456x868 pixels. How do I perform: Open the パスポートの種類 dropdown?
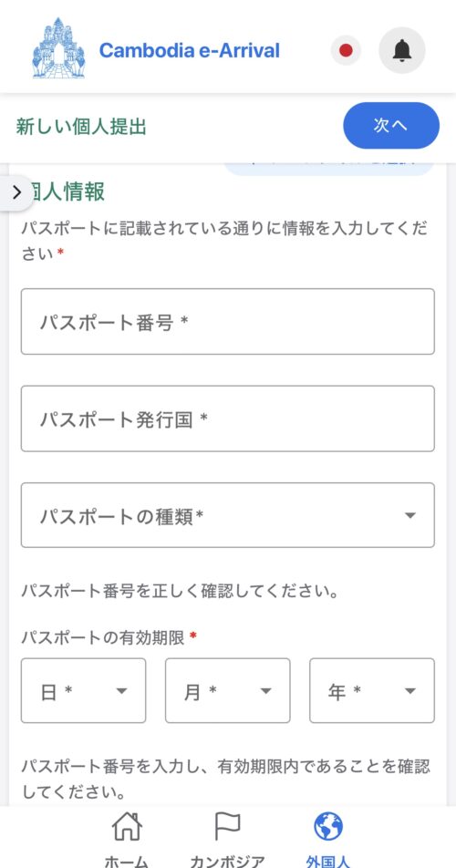pyautogui.click(x=227, y=515)
